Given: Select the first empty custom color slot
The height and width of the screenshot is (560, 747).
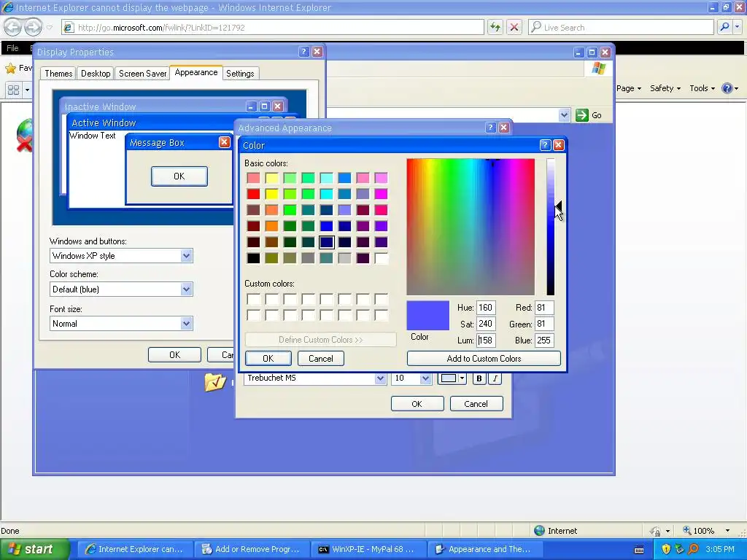Looking at the screenshot, I should click(x=253, y=300).
